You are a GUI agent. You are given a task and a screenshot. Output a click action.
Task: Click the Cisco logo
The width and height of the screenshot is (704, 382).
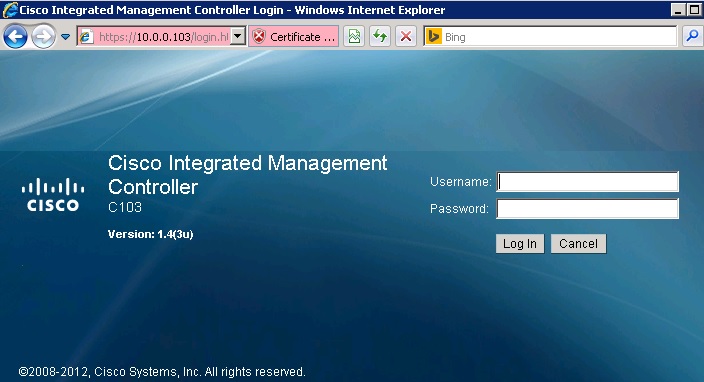point(53,194)
